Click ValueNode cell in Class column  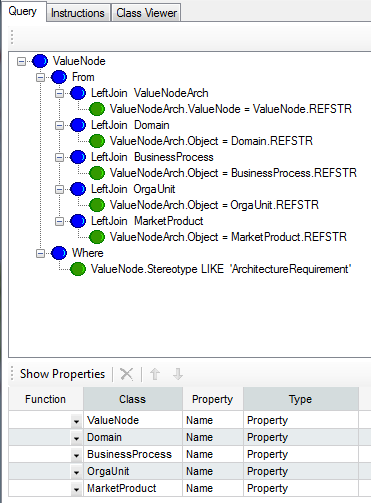[133, 420]
